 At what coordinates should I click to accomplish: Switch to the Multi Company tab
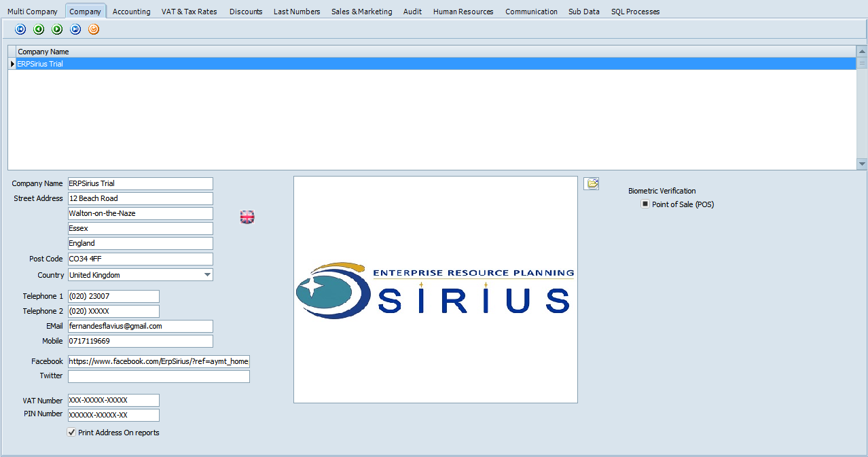33,12
